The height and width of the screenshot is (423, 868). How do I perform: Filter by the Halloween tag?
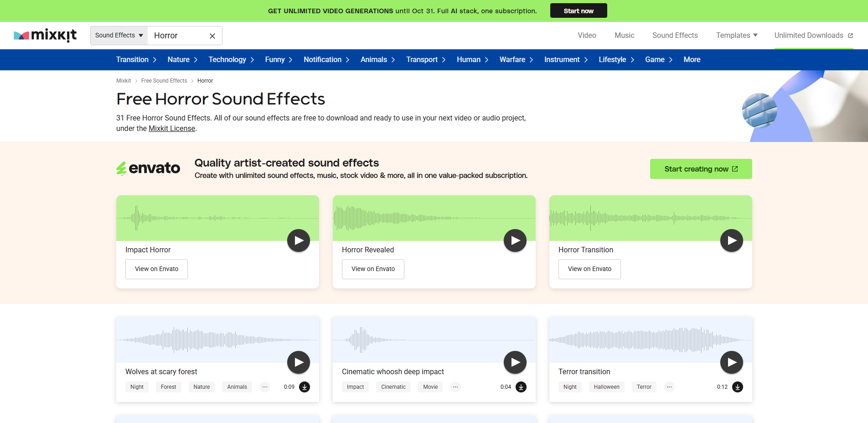click(606, 387)
